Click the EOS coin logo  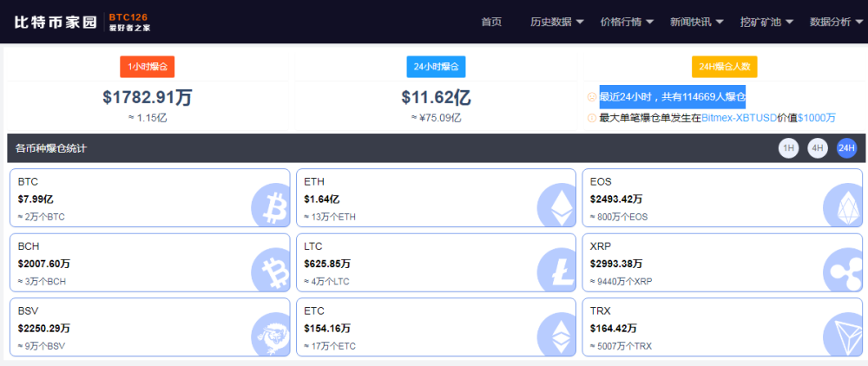click(x=842, y=206)
